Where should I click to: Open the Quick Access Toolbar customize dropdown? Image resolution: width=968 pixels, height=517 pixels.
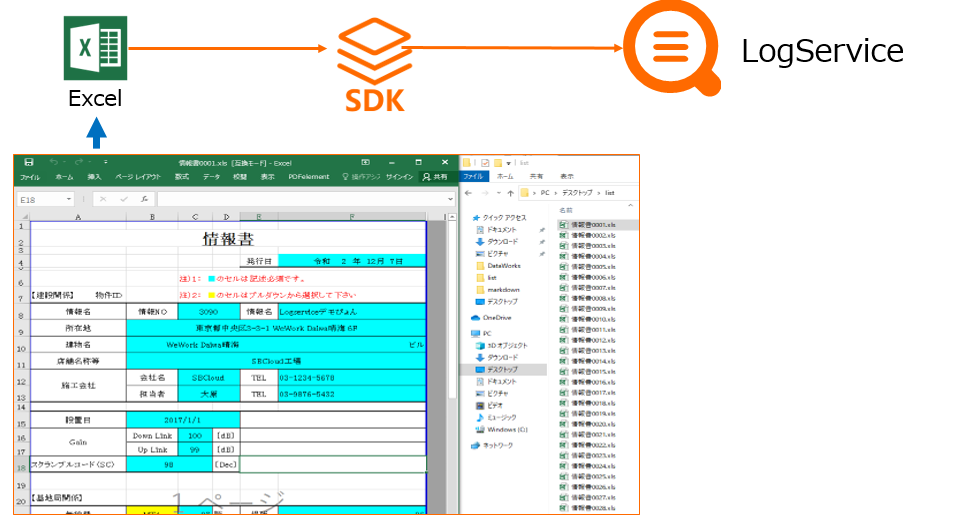106,162
